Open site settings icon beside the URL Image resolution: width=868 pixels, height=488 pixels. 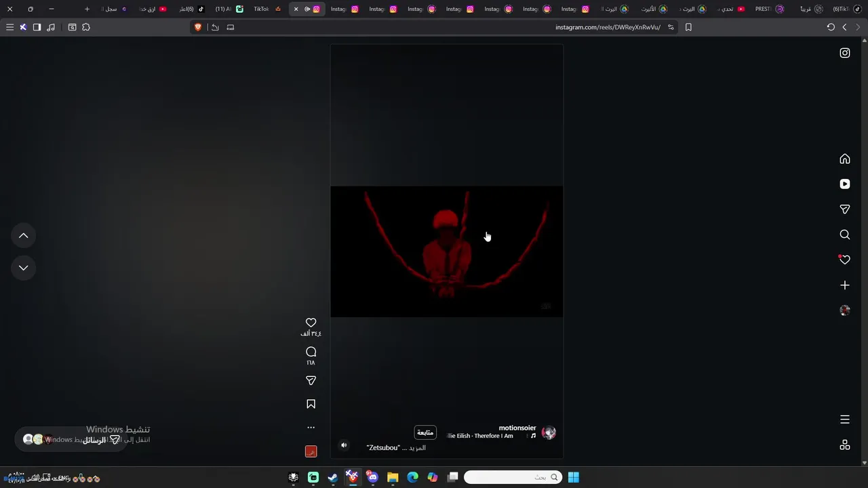[671, 27]
